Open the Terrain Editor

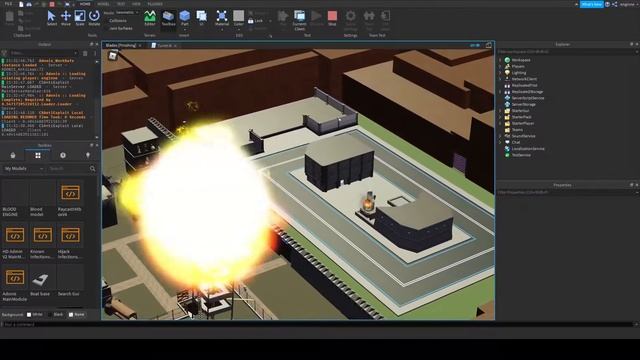coord(150,18)
